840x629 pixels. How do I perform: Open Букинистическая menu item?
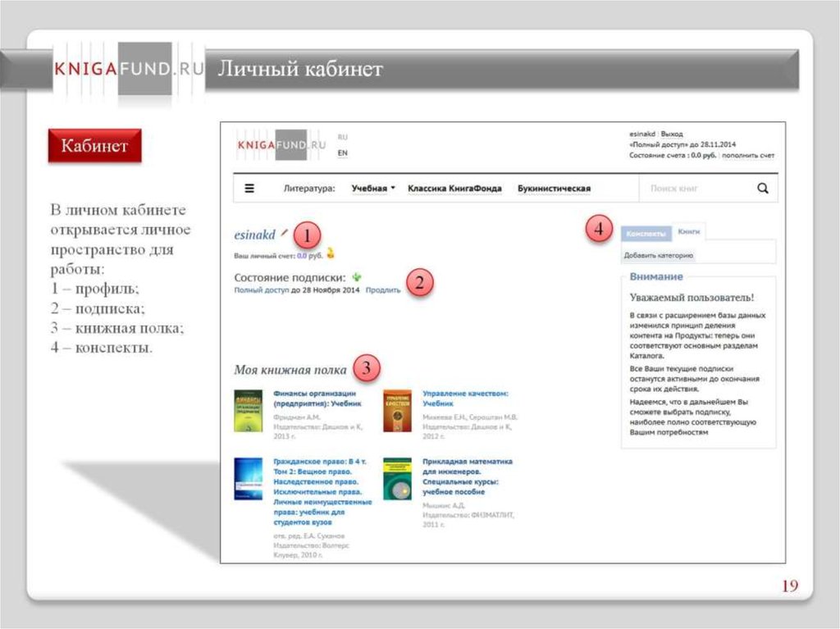click(x=554, y=188)
